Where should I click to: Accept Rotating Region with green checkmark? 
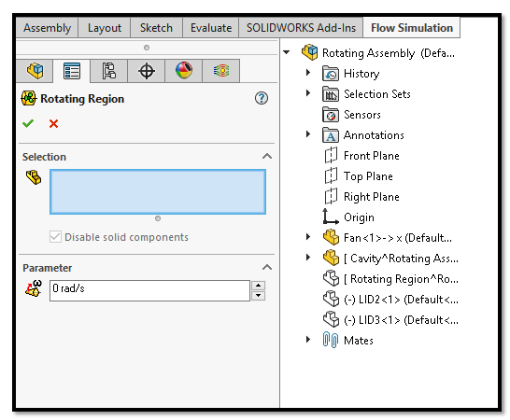point(28,123)
